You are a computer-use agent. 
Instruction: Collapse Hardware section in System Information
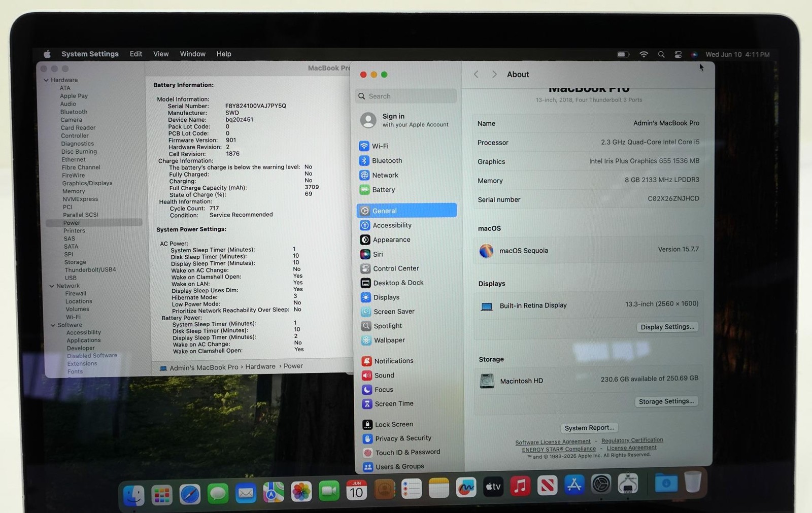[46, 80]
